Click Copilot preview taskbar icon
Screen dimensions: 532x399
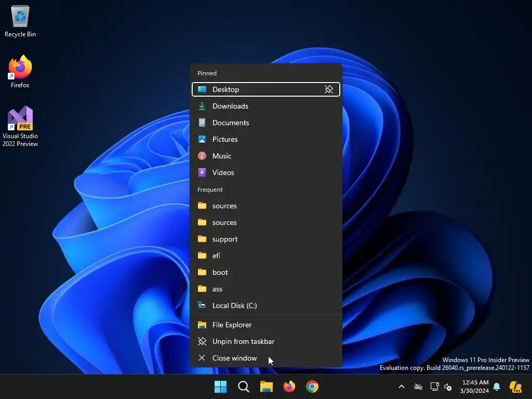515,387
